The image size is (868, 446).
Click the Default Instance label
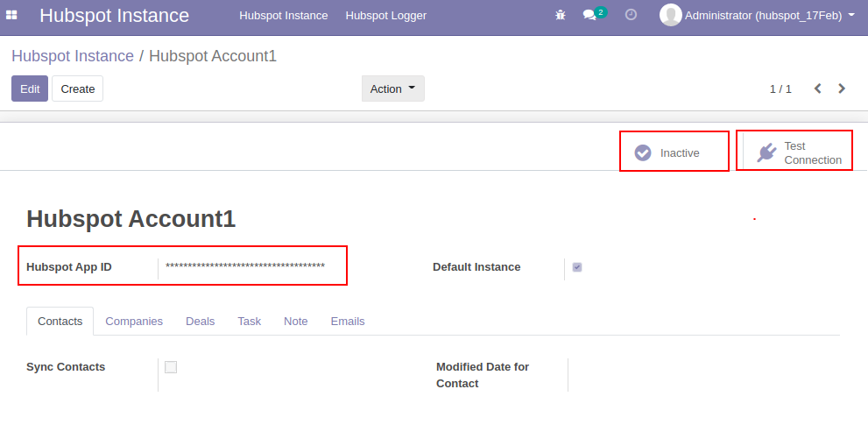(x=476, y=267)
